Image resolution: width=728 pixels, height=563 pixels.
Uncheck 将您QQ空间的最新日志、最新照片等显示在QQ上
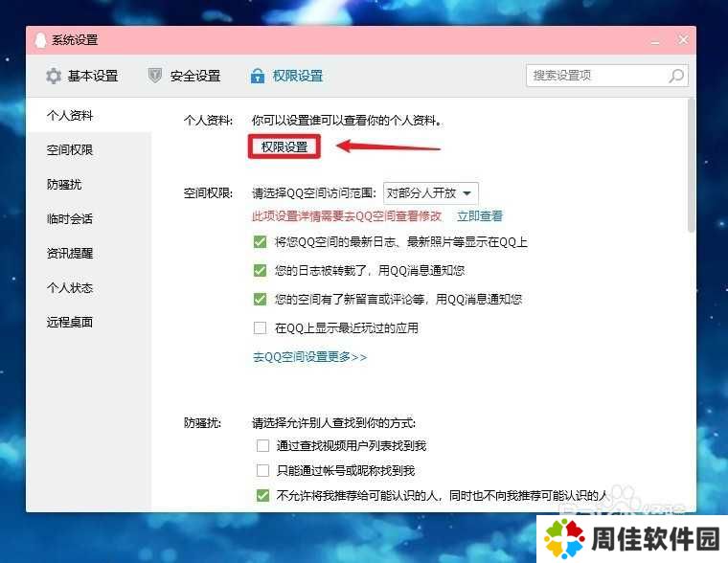click(260, 242)
